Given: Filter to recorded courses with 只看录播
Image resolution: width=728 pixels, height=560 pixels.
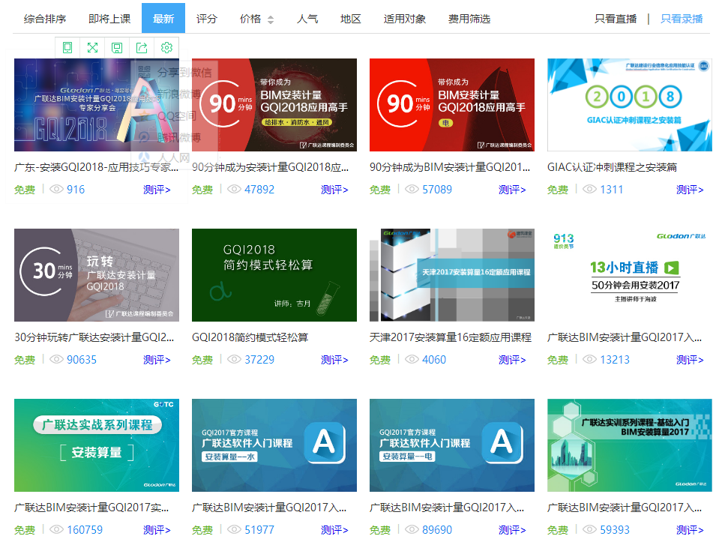Looking at the screenshot, I should [x=682, y=19].
